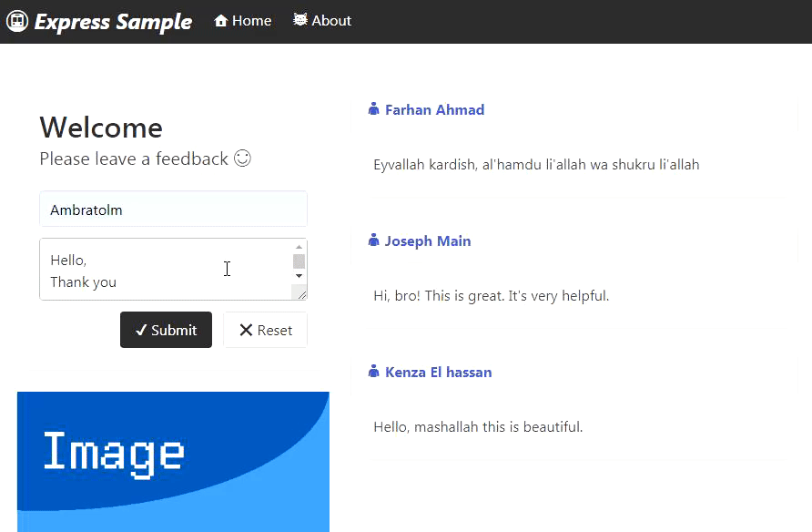This screenshot has width=812, height=532.
Task: Click the checkmark icon on Submit button
Action: [x=141, y=330]
